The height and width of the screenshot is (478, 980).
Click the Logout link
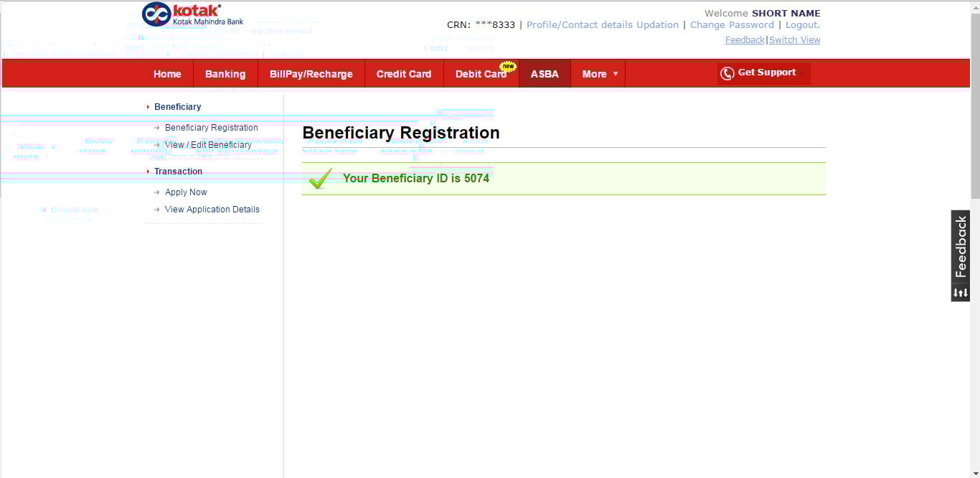click(802, 25)
